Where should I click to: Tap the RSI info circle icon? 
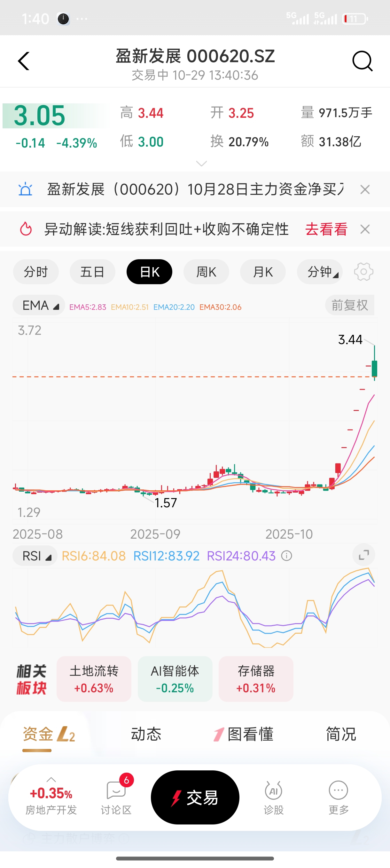287,556
